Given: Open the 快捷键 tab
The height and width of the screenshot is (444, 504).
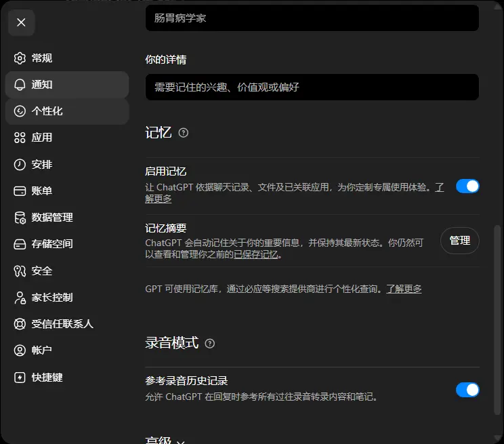Looking at the screenshot, I should pos(67,377).
